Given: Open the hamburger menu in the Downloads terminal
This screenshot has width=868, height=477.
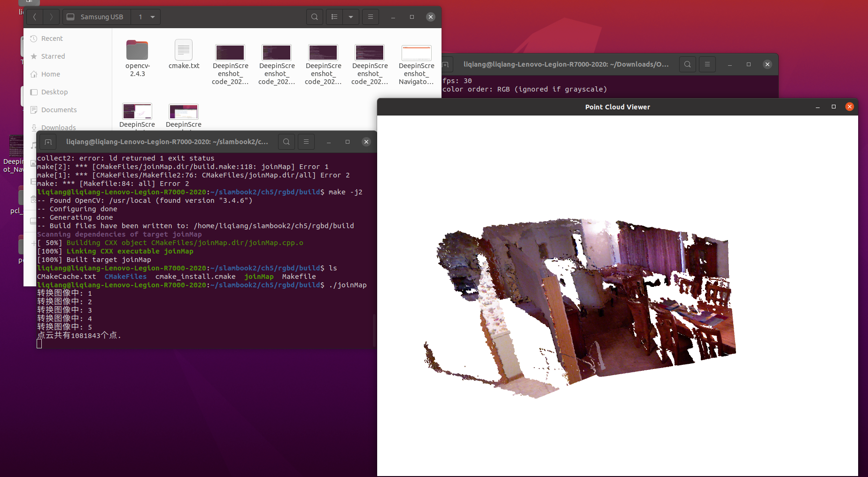Looking at the screenshot, I should [x=707, y=64].
